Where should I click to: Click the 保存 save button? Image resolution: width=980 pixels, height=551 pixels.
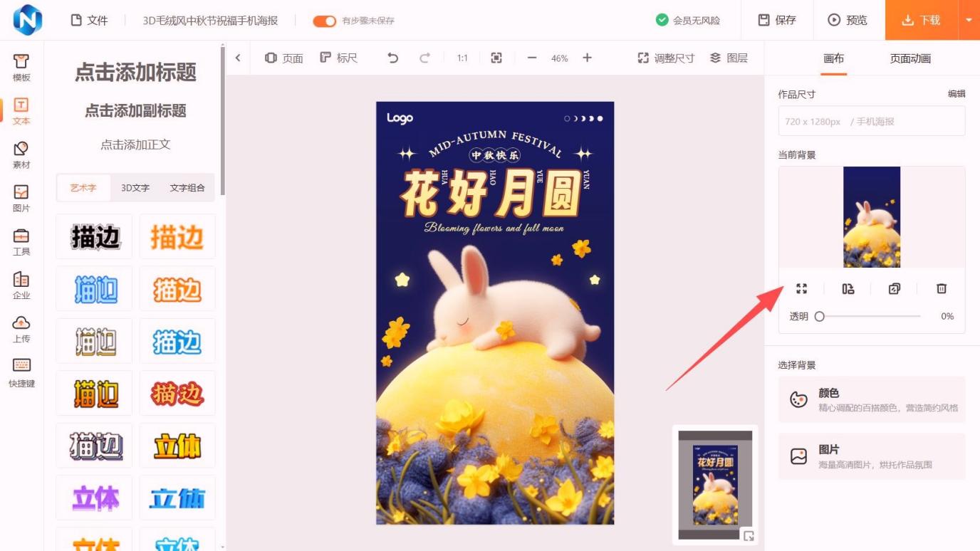coord(777,20)
